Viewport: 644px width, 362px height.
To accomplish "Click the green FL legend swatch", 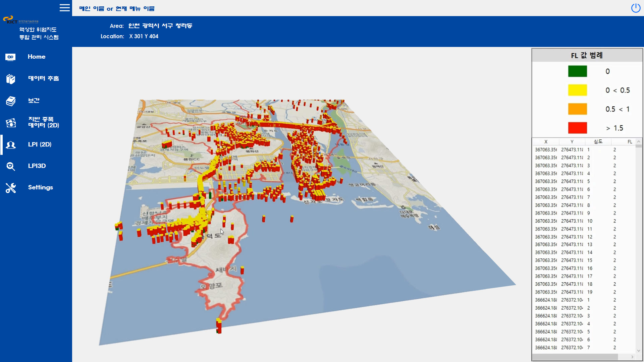I will click(577, 71).
